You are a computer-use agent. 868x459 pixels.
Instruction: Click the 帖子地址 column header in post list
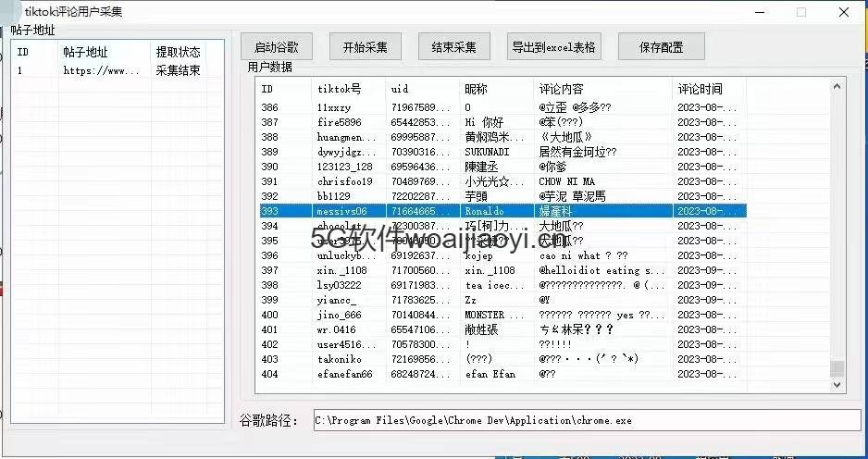[x=105, y=52]
